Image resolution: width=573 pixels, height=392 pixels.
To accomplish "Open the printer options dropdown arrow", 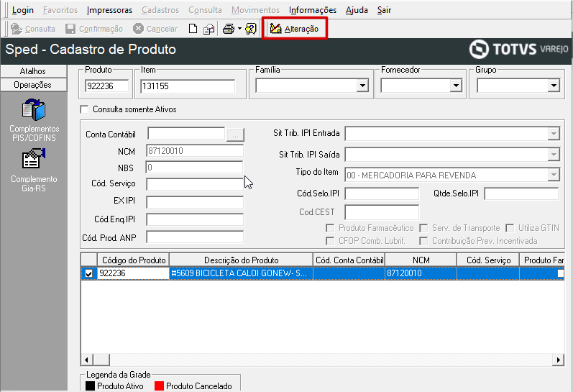I will (239, 28).
